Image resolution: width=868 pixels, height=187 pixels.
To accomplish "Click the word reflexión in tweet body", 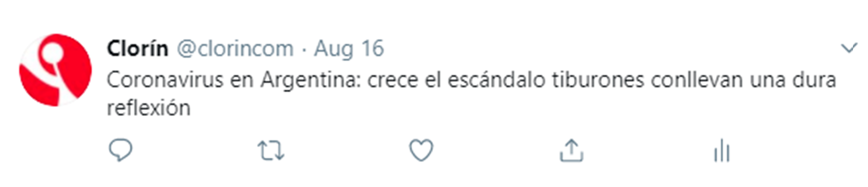I will (148, 108).
